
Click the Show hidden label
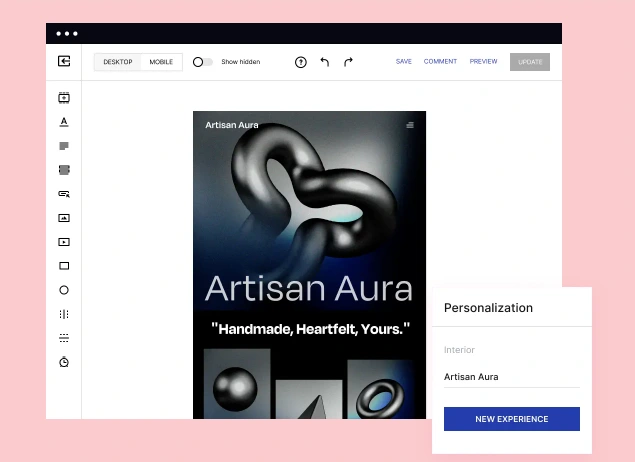click(x=241, y=62)
